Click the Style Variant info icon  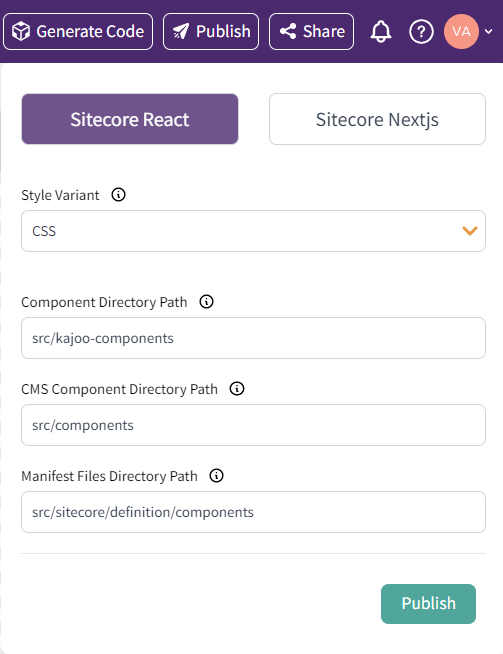coord(118,194)
